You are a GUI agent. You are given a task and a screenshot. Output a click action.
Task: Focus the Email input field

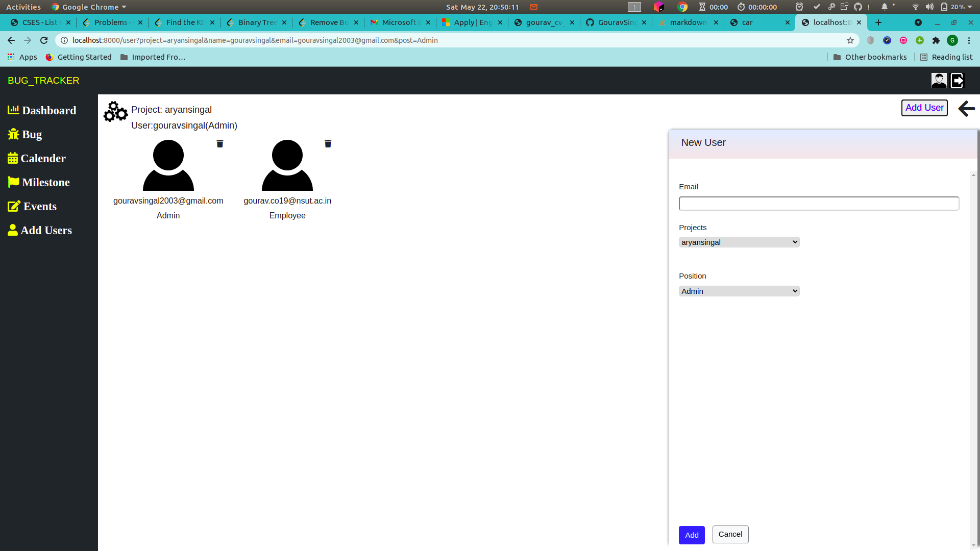click(819, 204)
